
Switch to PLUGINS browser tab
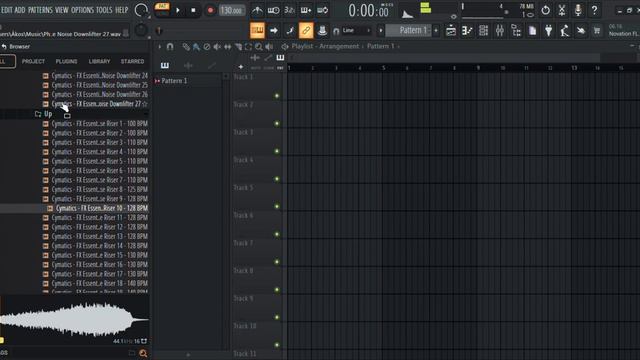(x=67, y=61)
